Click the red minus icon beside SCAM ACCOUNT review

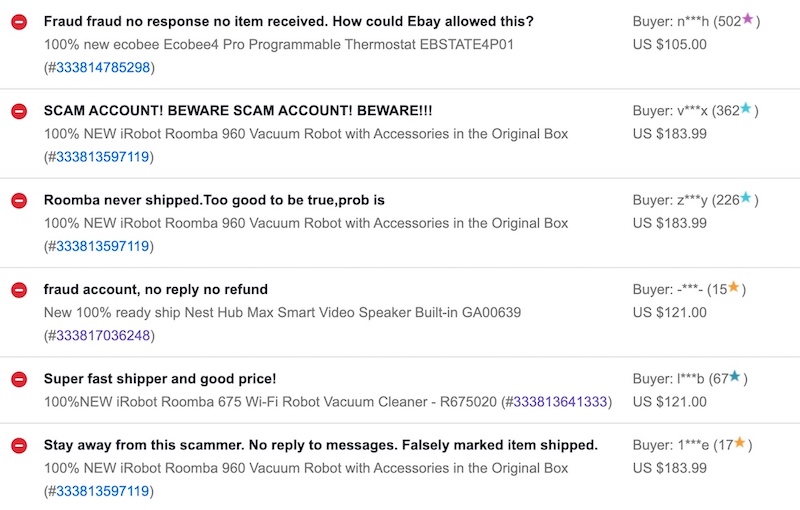coord(18,111)
